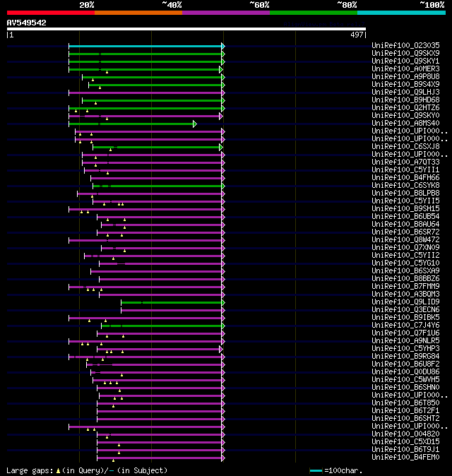The height and width of the screenshot is (476, 452).
Task: Open sequence ID UniRef100_B6T2F1
Action: pyautogui.click(x=405, y=411)
